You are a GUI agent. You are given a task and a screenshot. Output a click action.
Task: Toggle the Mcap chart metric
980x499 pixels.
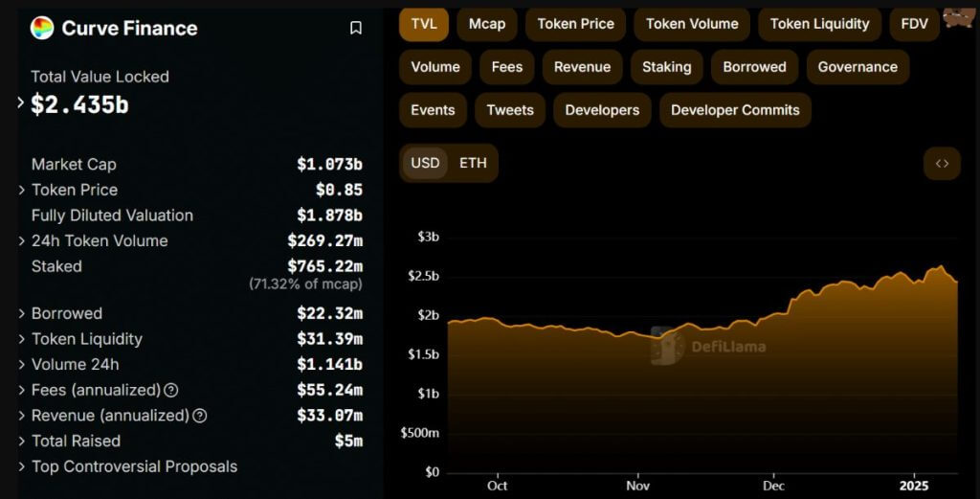(x=487, y=24)
